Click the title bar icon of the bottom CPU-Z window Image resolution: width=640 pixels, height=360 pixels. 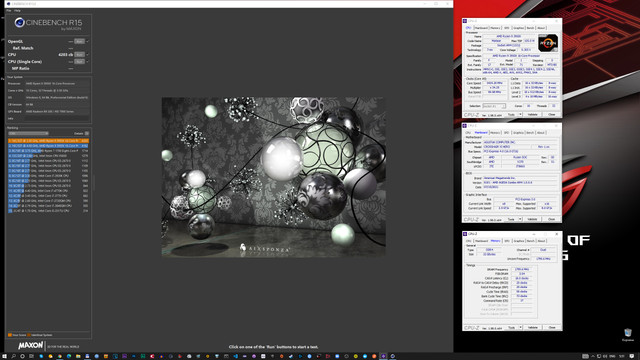pyautogui.click(x=464, y=234)
